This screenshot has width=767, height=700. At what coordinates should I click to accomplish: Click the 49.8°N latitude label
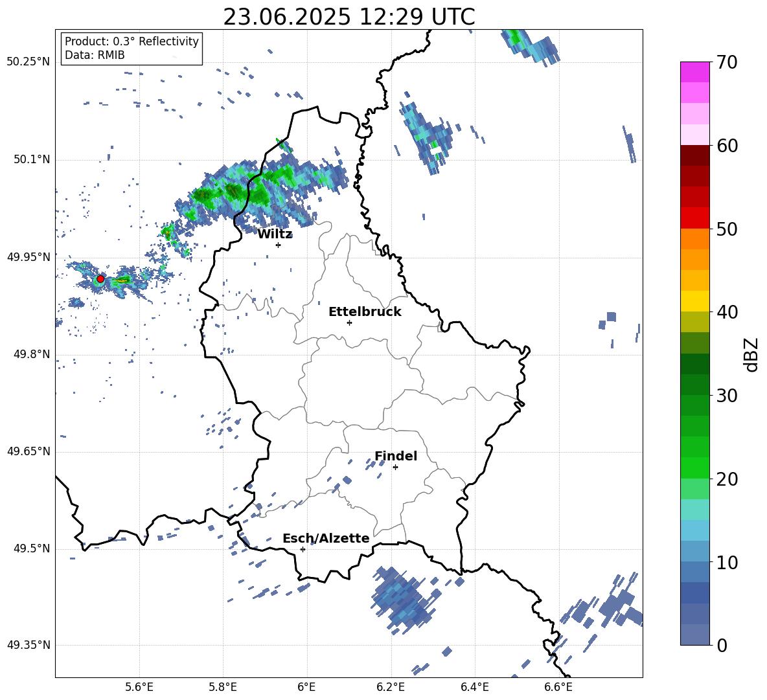[32, 354]
